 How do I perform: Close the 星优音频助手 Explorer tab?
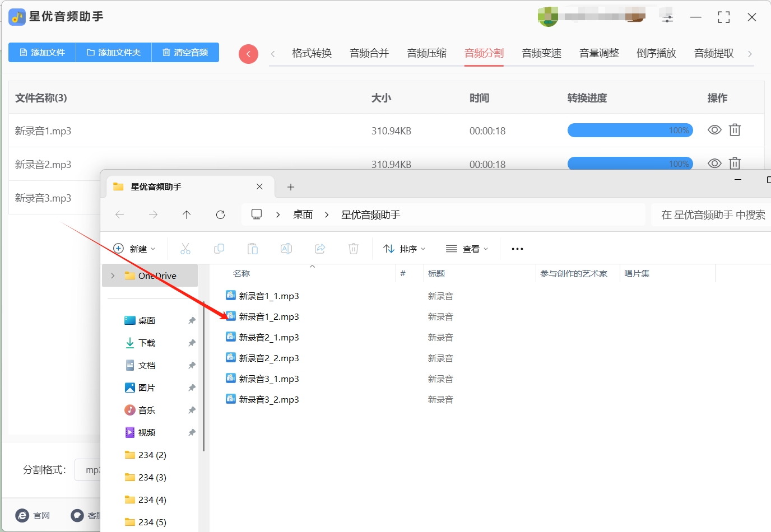click(x=259, y=186)
